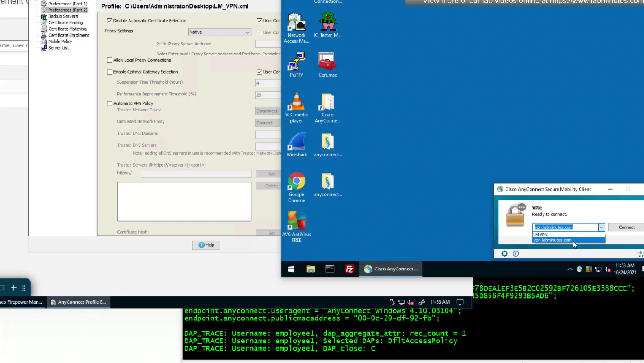This screenshot has height=363, width=644.
Task: Open FileZilla from the taskbar
Action: click(349, 269)
